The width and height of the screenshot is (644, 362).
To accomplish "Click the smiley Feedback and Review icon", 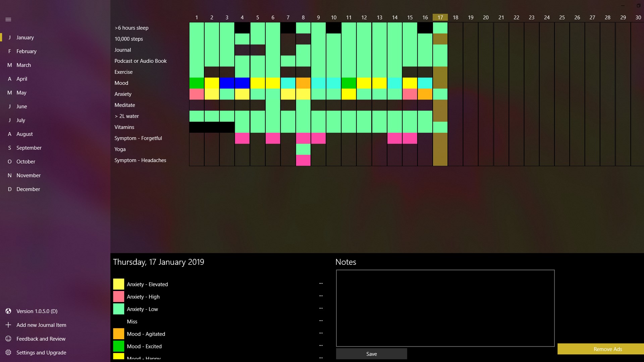I will pyautogui.click(x=8, y=339).
